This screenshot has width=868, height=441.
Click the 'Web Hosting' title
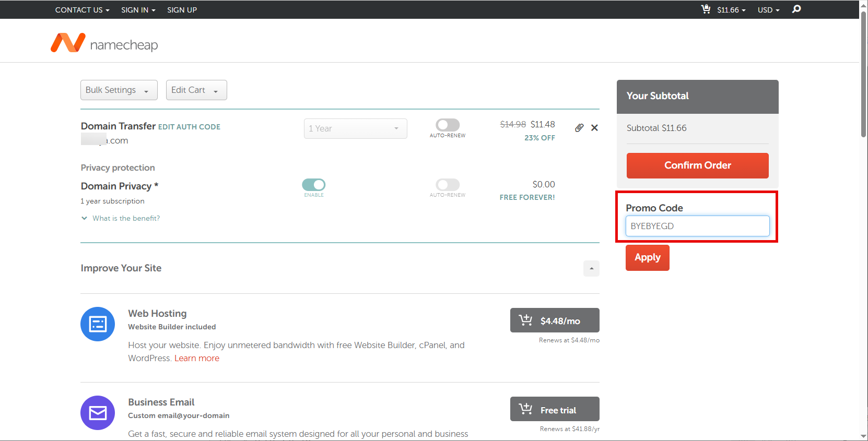point(157,313)
